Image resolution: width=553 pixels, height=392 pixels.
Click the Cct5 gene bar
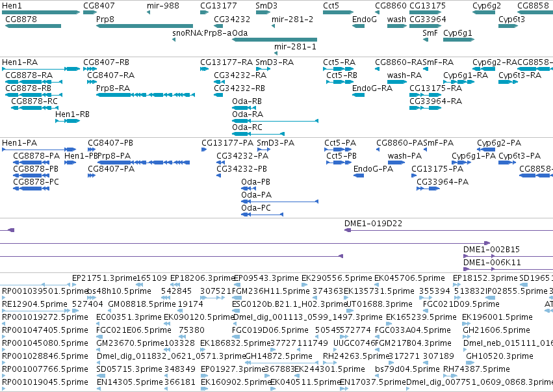pyautogui.click(x=338, y=12)
